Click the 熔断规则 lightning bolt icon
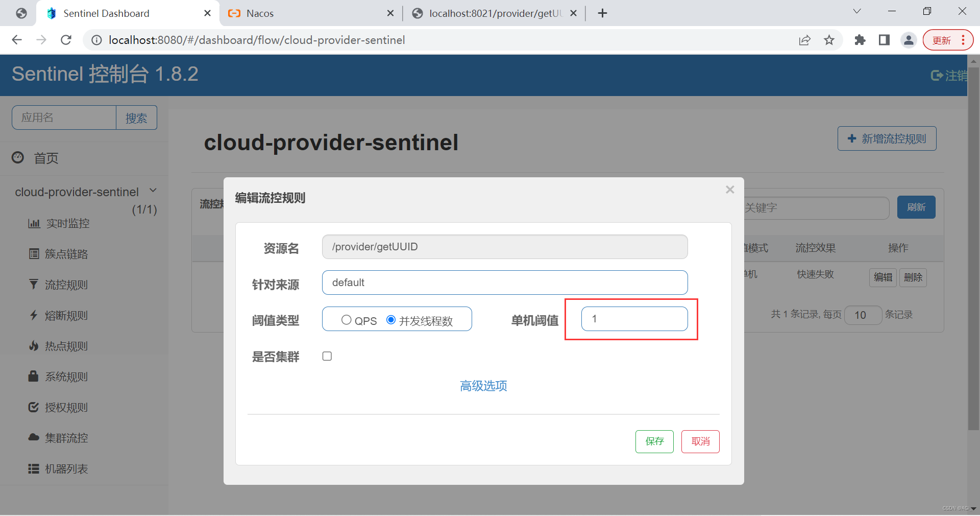The image size is (980, 516). click(34, 315)
